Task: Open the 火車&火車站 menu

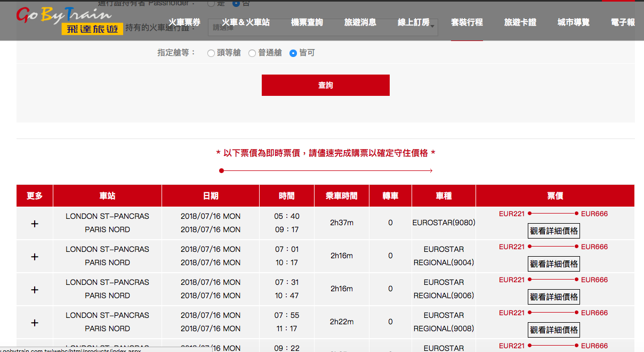Action: tap(246, 22)
